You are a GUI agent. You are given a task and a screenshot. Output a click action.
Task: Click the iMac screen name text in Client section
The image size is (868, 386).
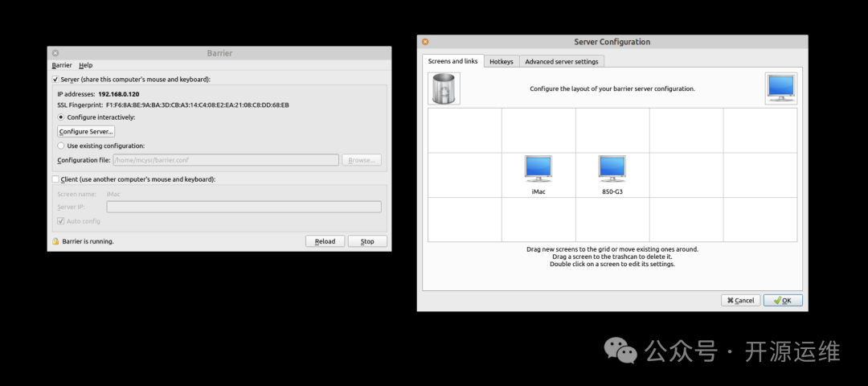point(113,194)
